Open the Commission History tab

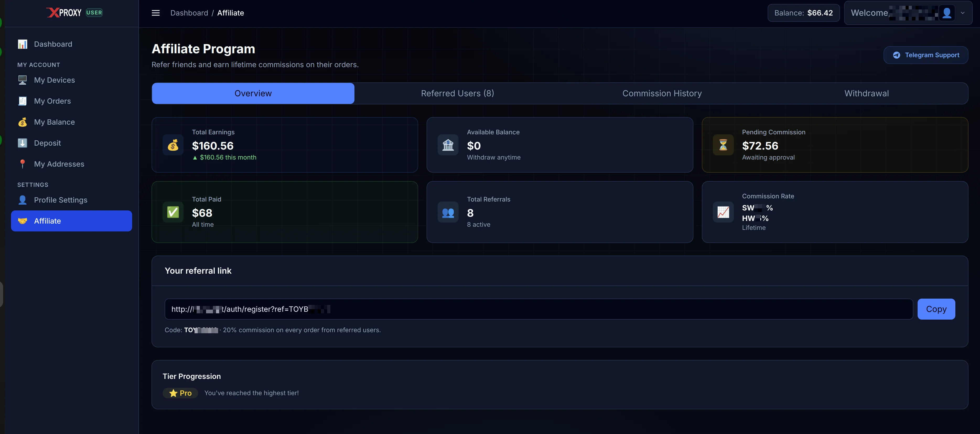coord(662,93)
